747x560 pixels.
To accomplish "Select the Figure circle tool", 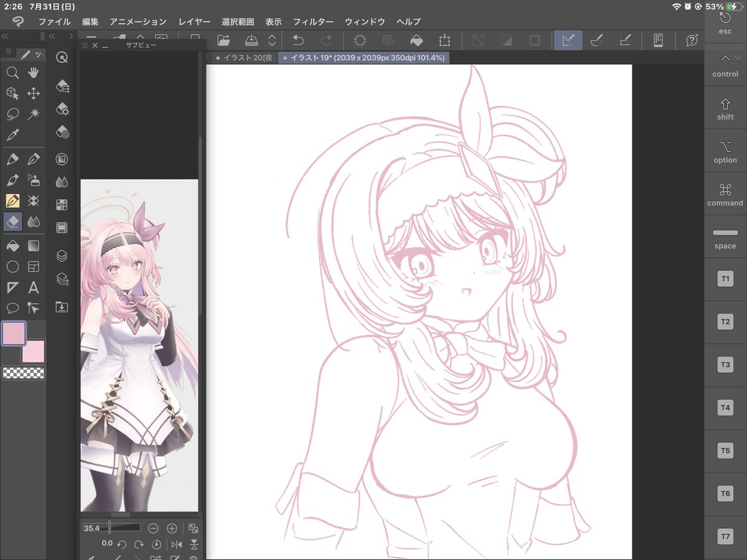I will click(12, 267).
